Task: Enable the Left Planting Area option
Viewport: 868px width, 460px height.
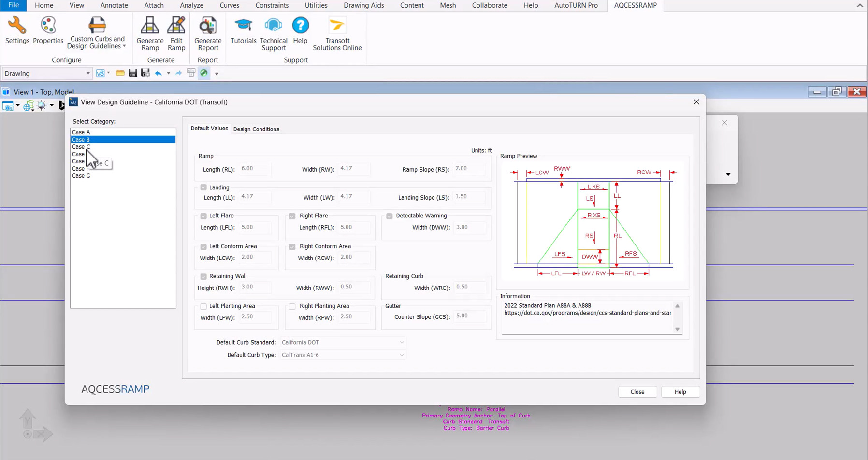Action: (203, 306)
